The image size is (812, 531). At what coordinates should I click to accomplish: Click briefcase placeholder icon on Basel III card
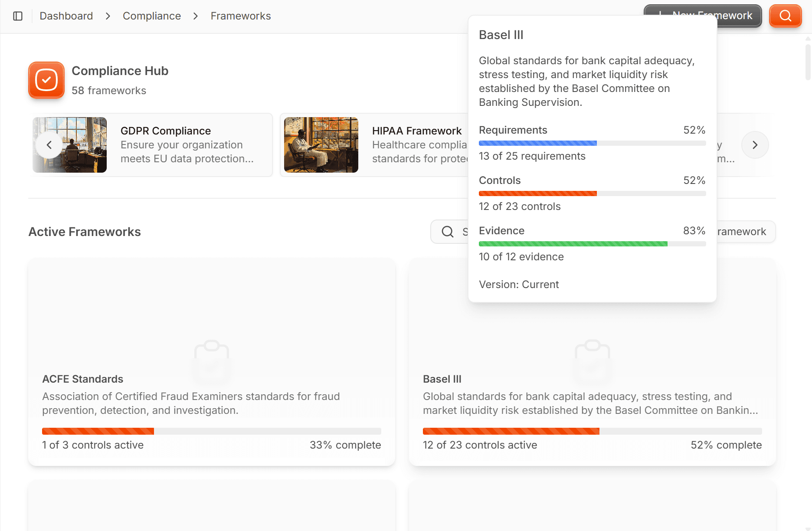pos(592,361)
